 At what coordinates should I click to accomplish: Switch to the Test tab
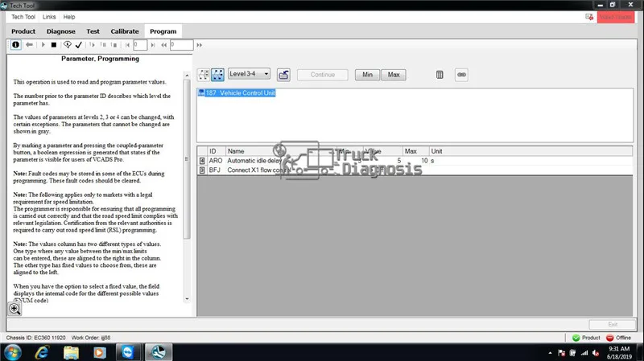pyautogui.click(x=93, y=31)
